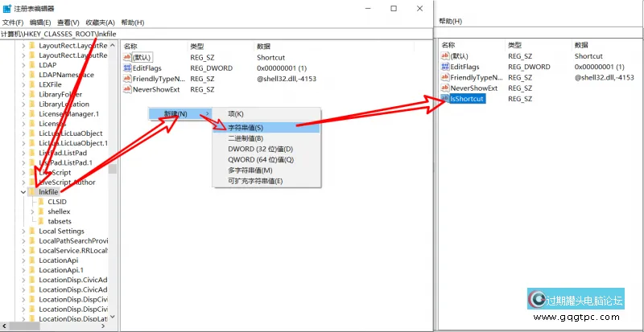
Task: Click the lnkfile folder icon in tree
Action: tap(31, 192)
